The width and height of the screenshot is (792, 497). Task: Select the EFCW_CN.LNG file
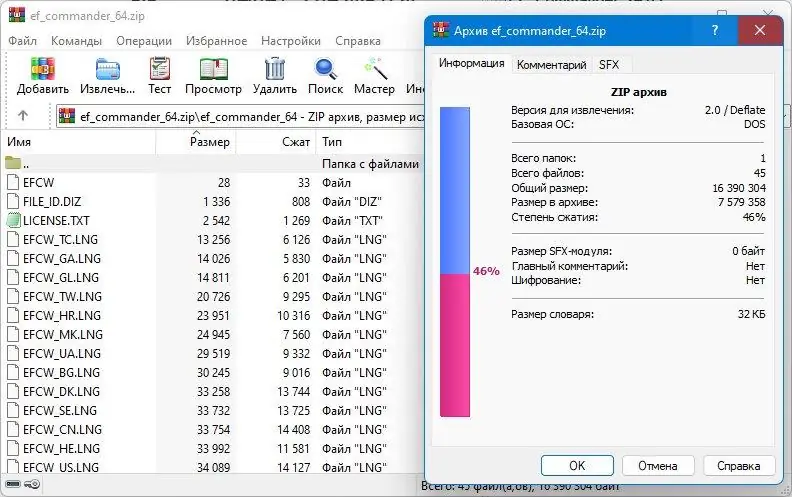pos(62,430)
